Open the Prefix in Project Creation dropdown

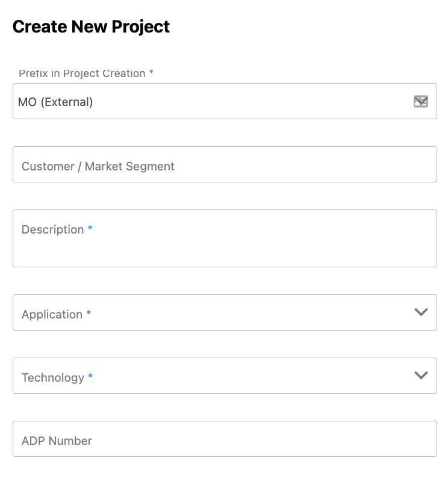tap(224, 101)
